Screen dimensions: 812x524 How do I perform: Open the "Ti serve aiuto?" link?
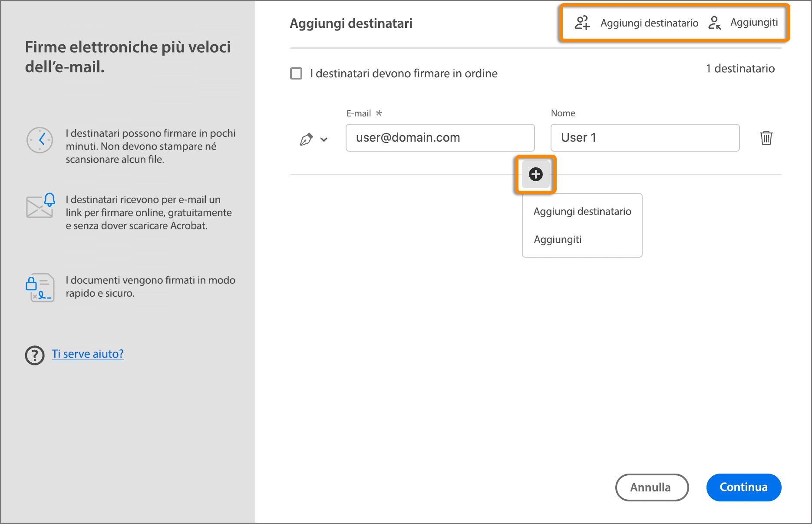tap(88, 354)
